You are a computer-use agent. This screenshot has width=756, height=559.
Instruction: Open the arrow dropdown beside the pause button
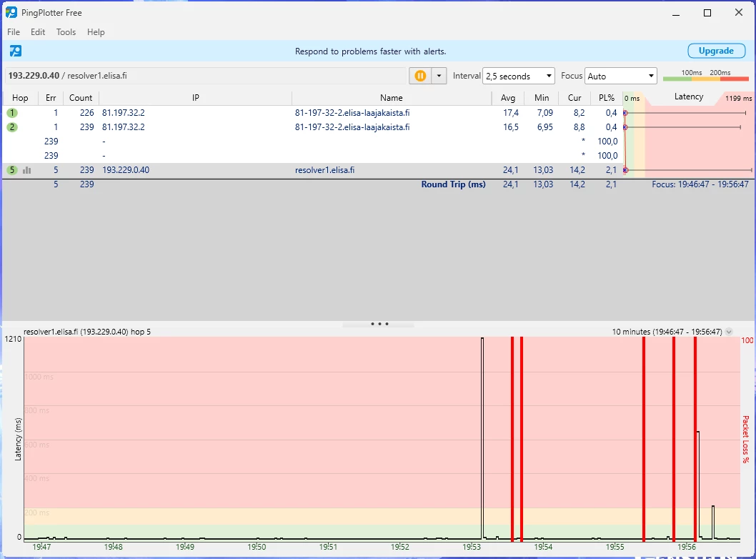tap(439, 76)
